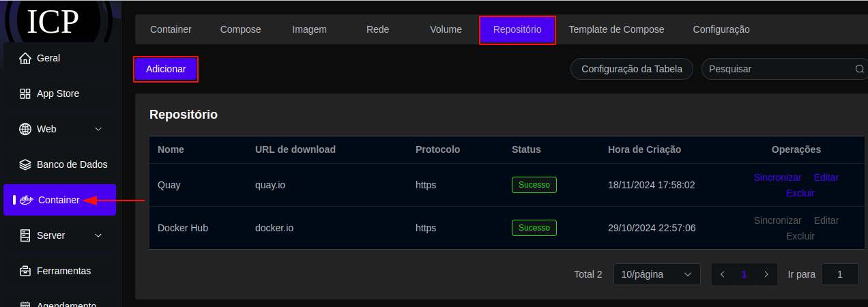Expand the Web submenu chevron
Image resolution: width=868 pixels, height=307 pixels.
pyautogui.click(x=98, y=129)
